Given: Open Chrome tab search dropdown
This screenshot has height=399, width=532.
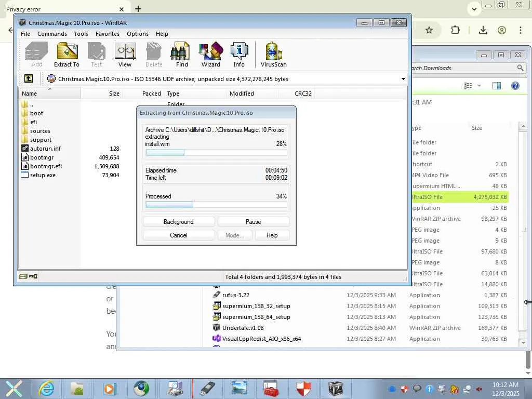Looking at the screenshot, I should 474,9.
